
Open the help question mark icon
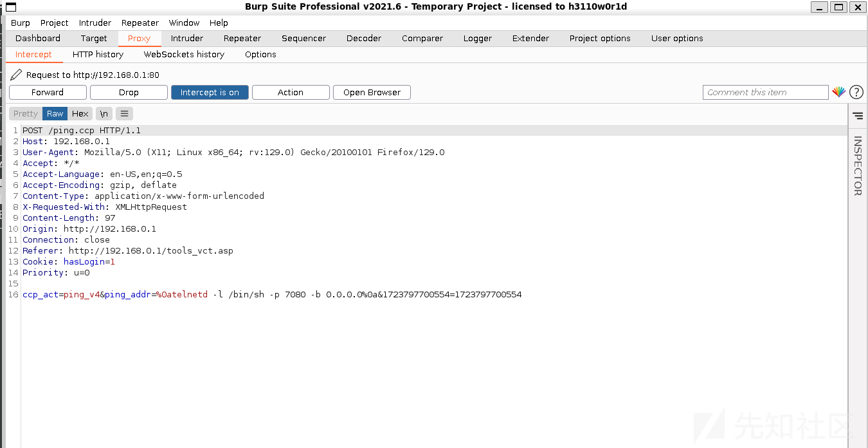(856, 92)
